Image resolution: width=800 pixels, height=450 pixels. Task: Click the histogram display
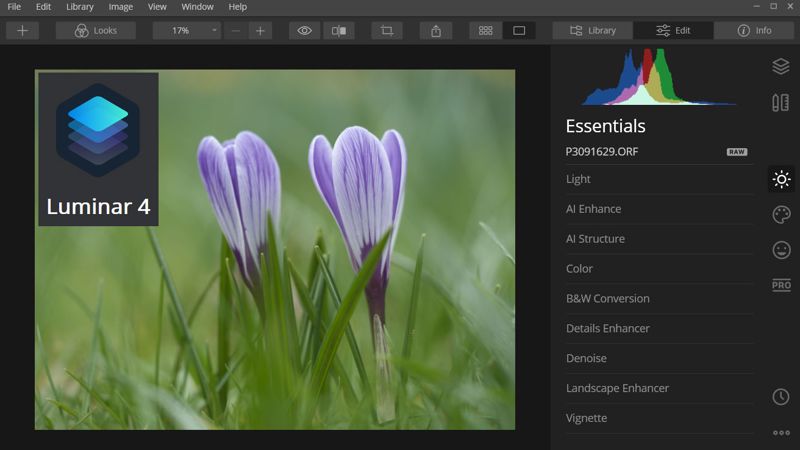click(659, 77)
